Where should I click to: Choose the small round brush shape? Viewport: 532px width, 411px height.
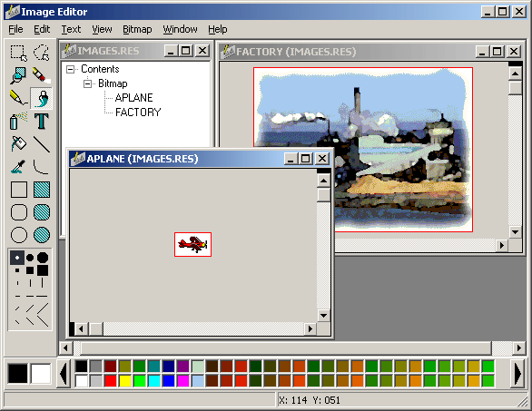[x=17, y=258]
